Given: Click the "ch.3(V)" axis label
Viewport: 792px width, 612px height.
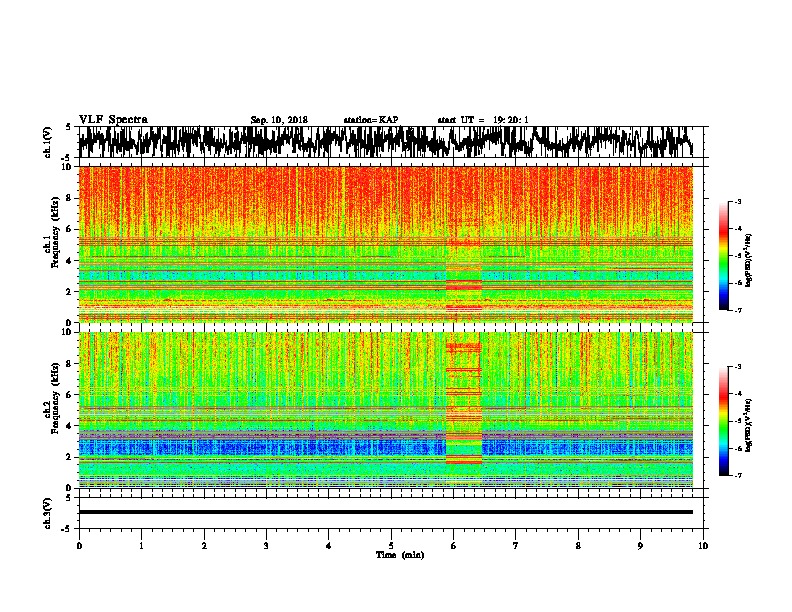Looking at the screenshot, I should [47, 513].
